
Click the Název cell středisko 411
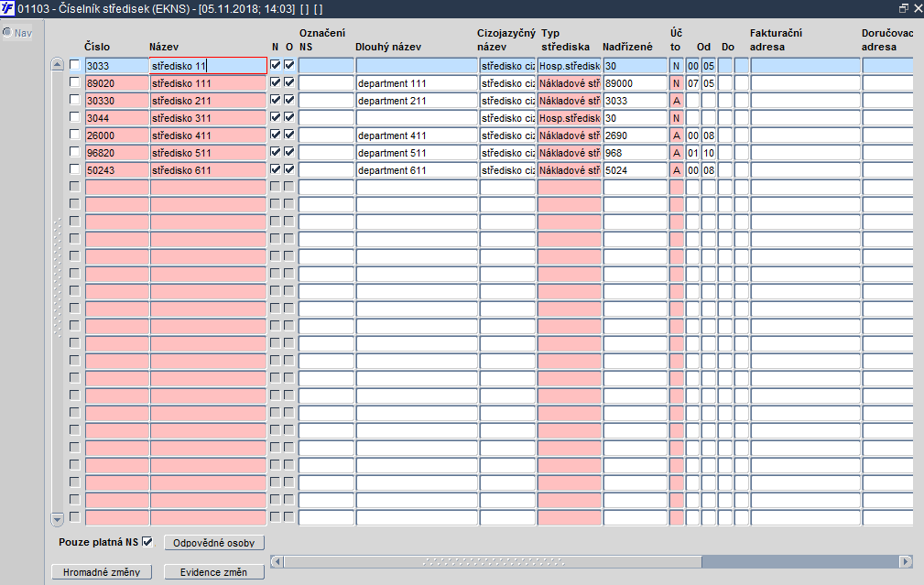coord(209,135)
